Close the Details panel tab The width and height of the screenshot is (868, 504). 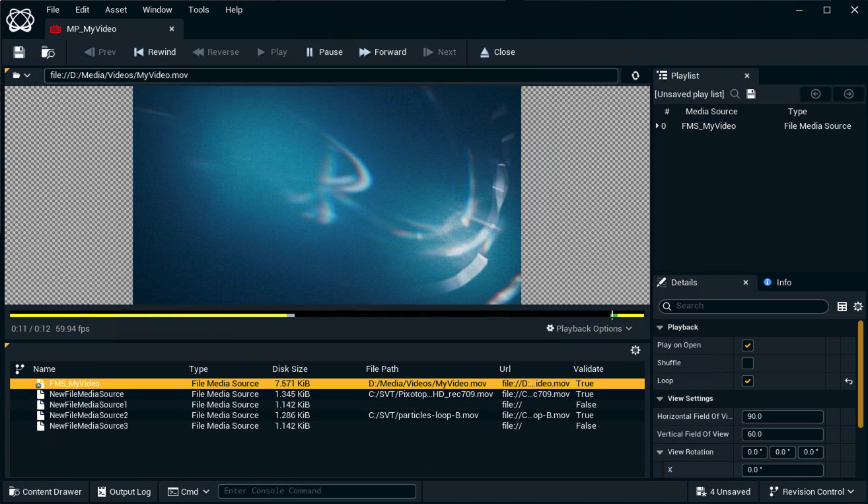point(746,283)
